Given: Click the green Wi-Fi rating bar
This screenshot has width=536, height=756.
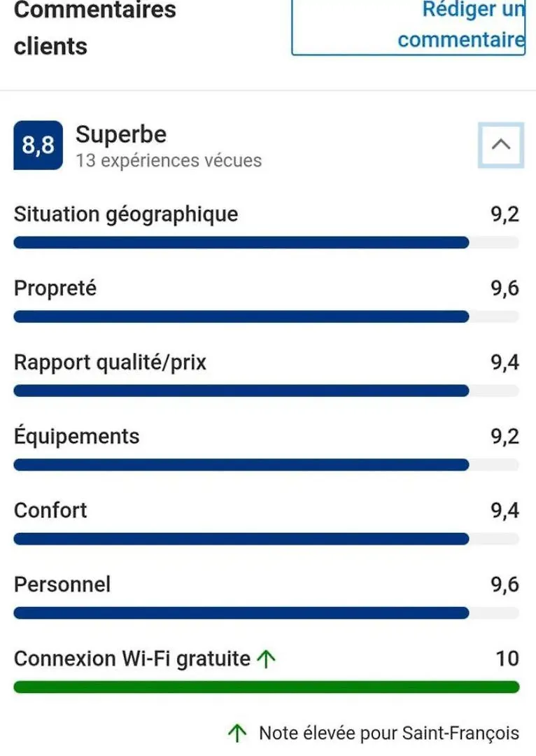Looking at the screenshot, I should coord(266,687).
